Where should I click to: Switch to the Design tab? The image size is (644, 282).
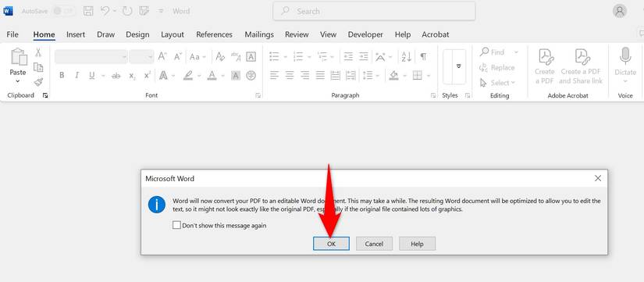pyautogui.click(x=137, y=34)
